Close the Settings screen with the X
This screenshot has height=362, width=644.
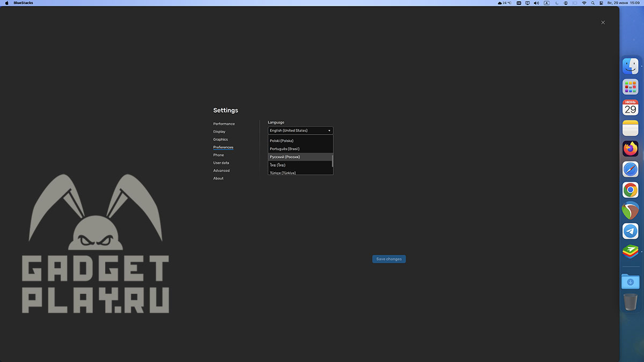(x=603, y=23)
